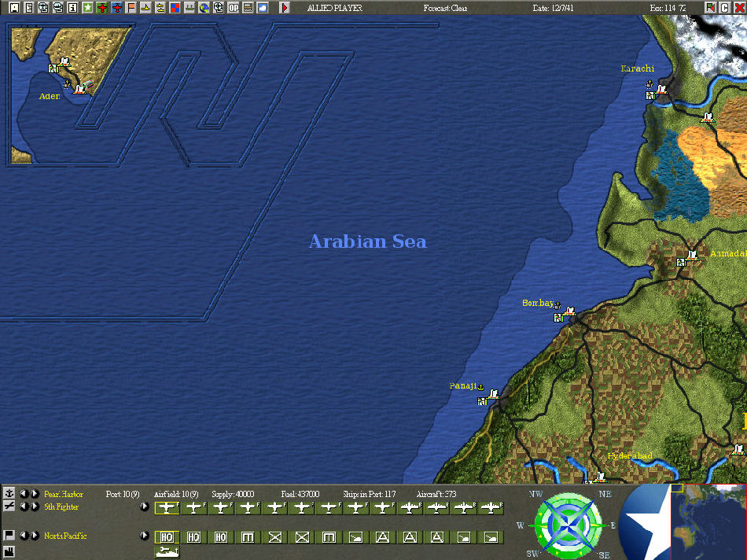Expand the North Pacific land units row arrow
Image resolution: width=747 pixels, height=560 pixels.
tap(145, 536)
